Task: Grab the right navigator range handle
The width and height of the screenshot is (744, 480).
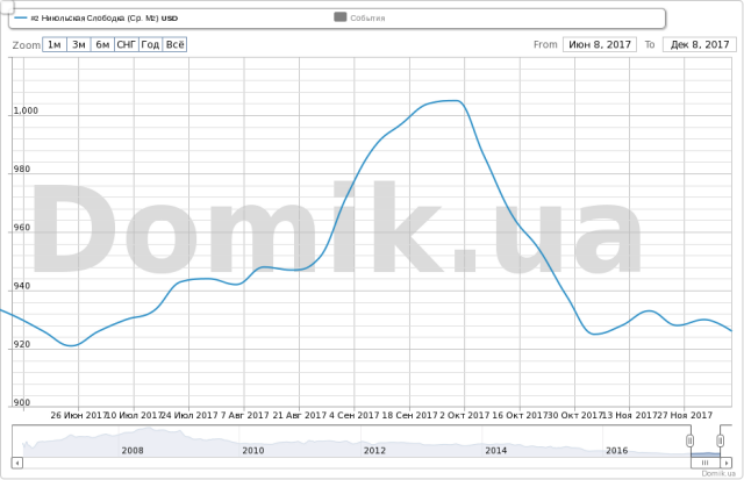Action: pos(720,441)
